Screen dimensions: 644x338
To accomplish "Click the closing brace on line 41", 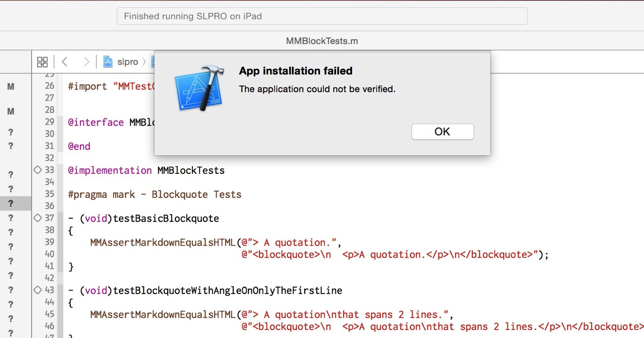I will point(71,267).
